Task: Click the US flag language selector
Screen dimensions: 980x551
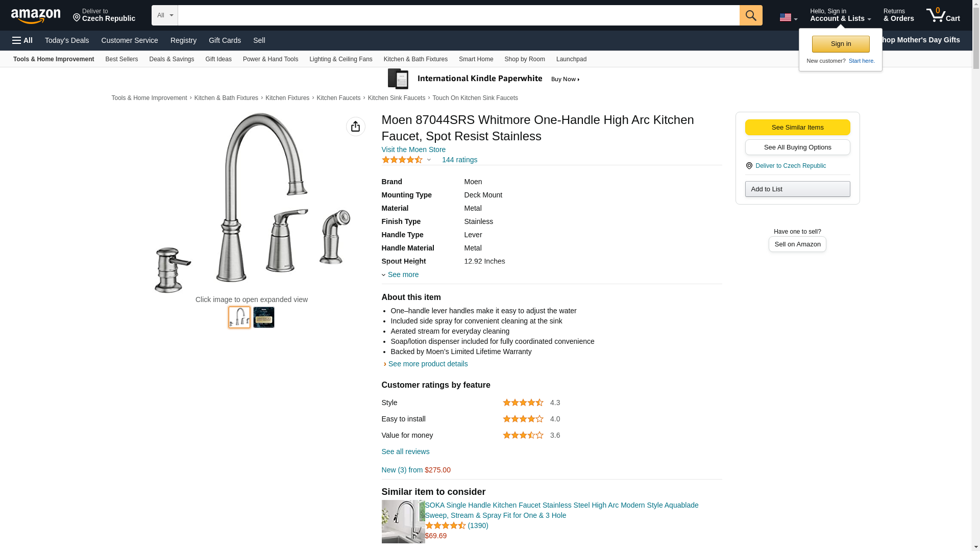Action: click(788, 17)
